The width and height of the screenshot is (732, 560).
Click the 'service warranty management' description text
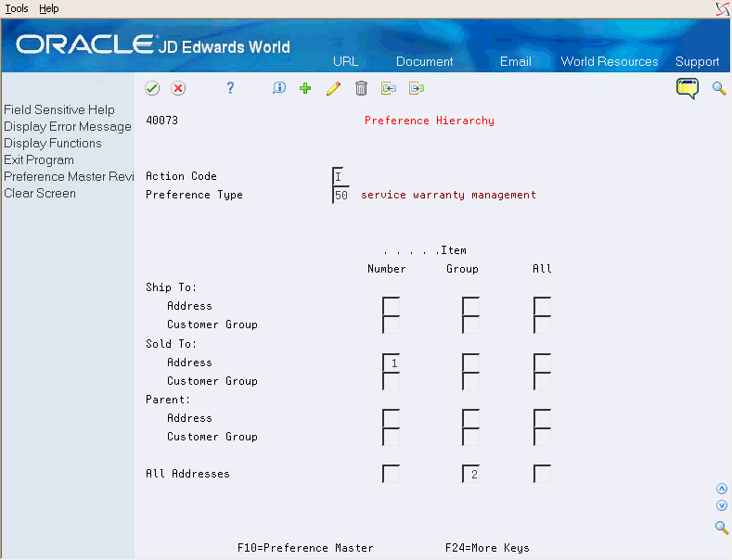[x=448, y=195]
